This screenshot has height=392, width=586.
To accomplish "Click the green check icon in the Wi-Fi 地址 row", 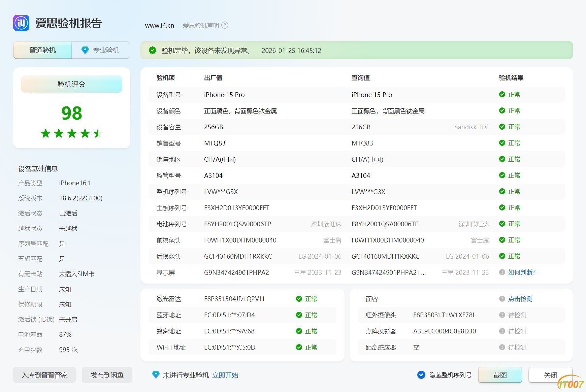I will click(299, 347).
